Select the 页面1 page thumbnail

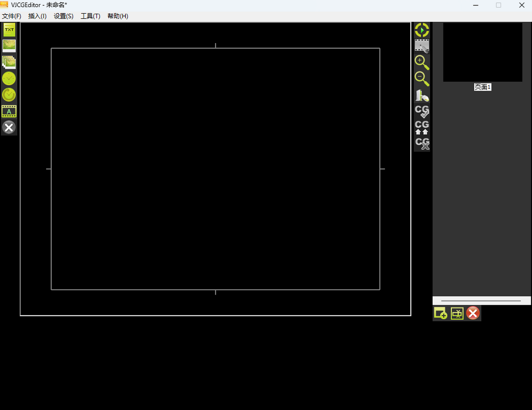[x=483, y=52]
